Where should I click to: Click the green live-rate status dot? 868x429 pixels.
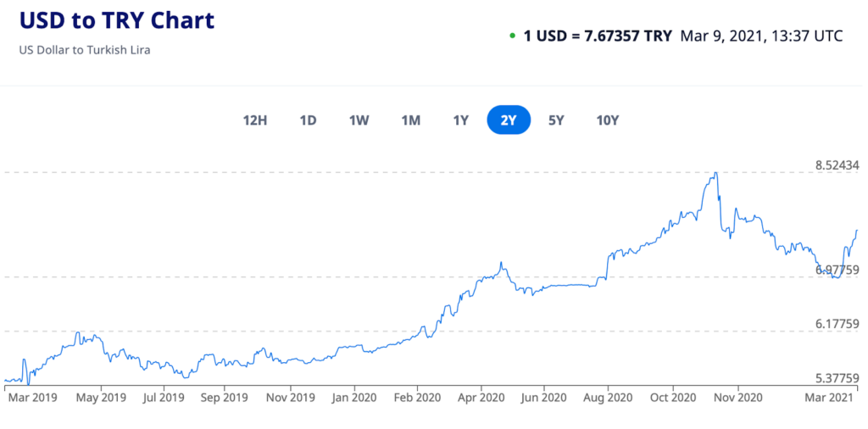click(x=512, y=36)
